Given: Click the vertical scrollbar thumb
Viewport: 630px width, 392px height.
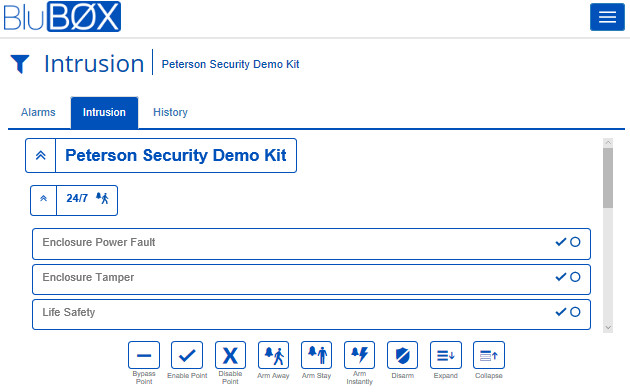Looking at the screenshot, I should pyautogui.click(x=608, y=178).
